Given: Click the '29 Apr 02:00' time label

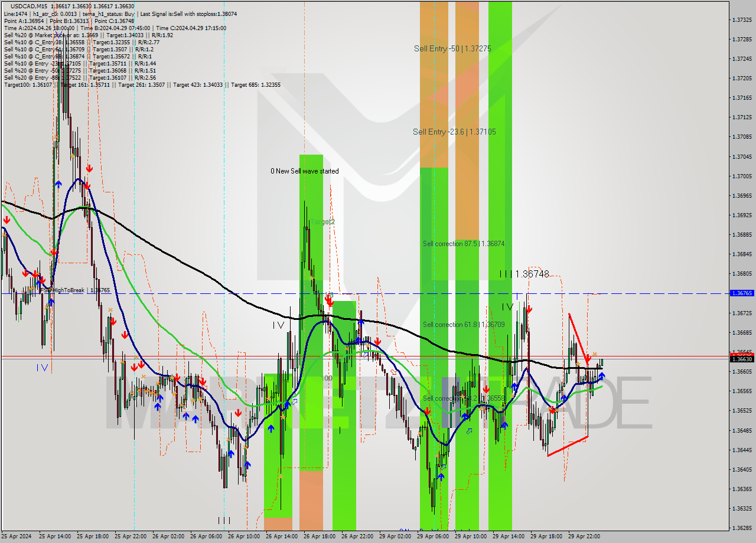Looking at the screenshot, I should 395,537.
